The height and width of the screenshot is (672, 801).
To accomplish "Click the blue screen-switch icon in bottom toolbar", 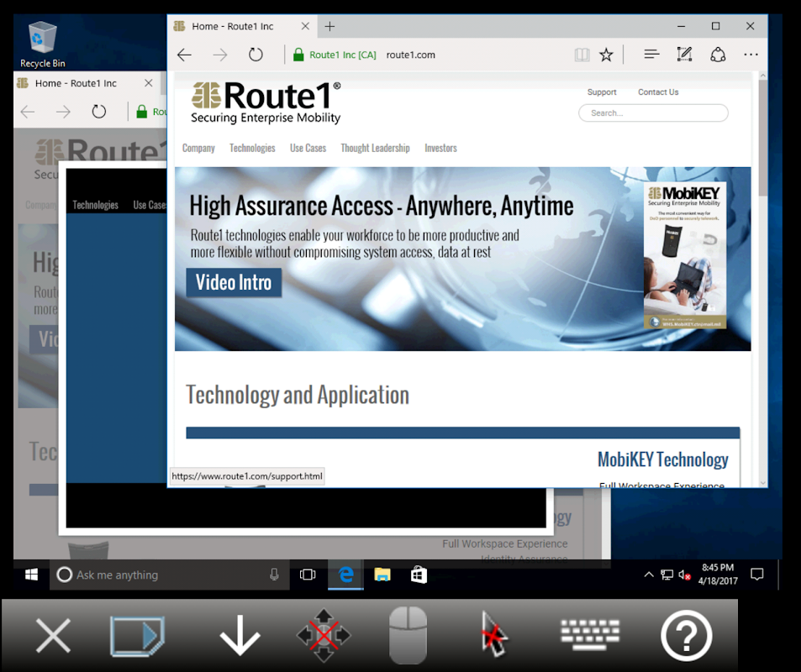I will [137, 636].
